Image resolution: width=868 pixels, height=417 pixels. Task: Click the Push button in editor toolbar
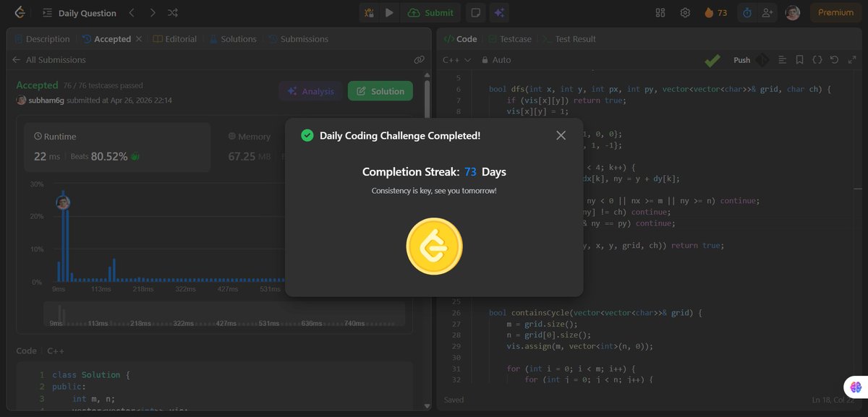tap(742, 60)
